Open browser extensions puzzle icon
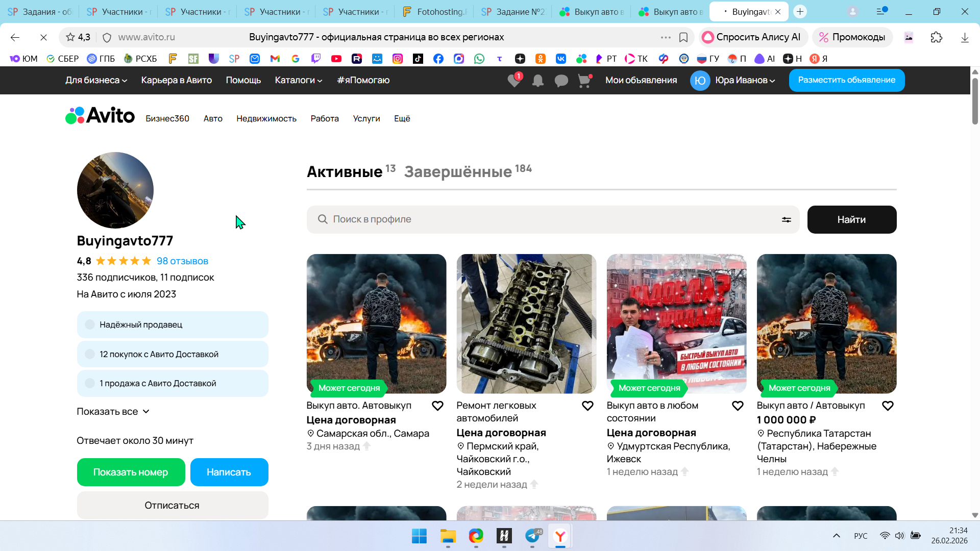 click(936, 37)
